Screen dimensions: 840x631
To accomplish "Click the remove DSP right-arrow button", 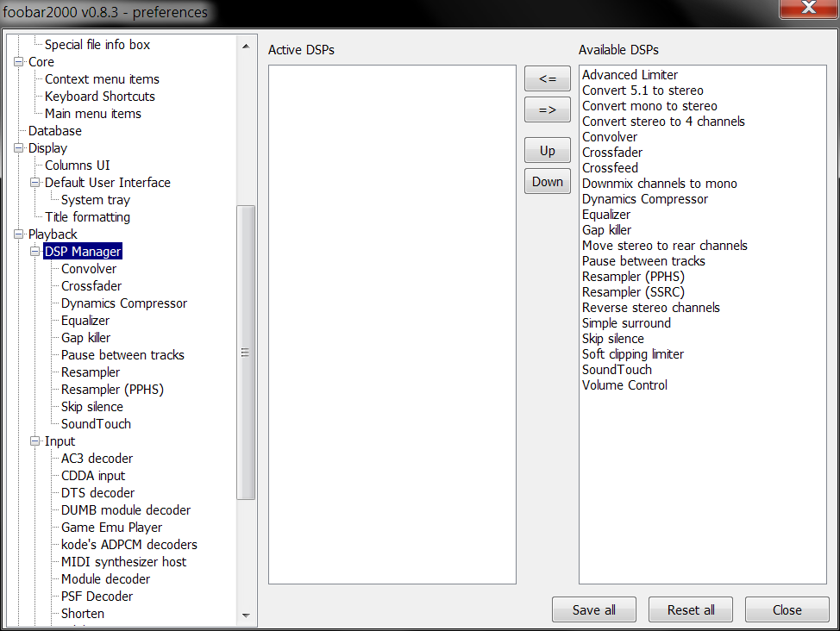I will coord(547,109).
